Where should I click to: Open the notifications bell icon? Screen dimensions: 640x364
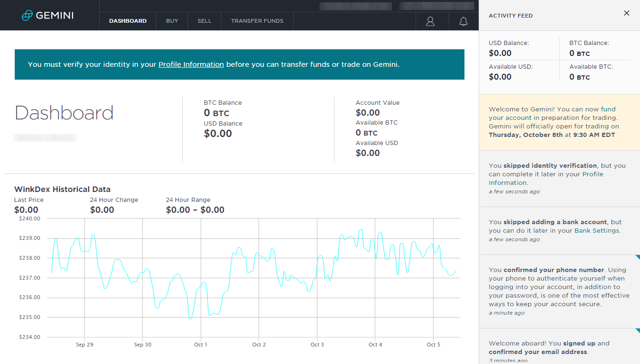(464, 21)
